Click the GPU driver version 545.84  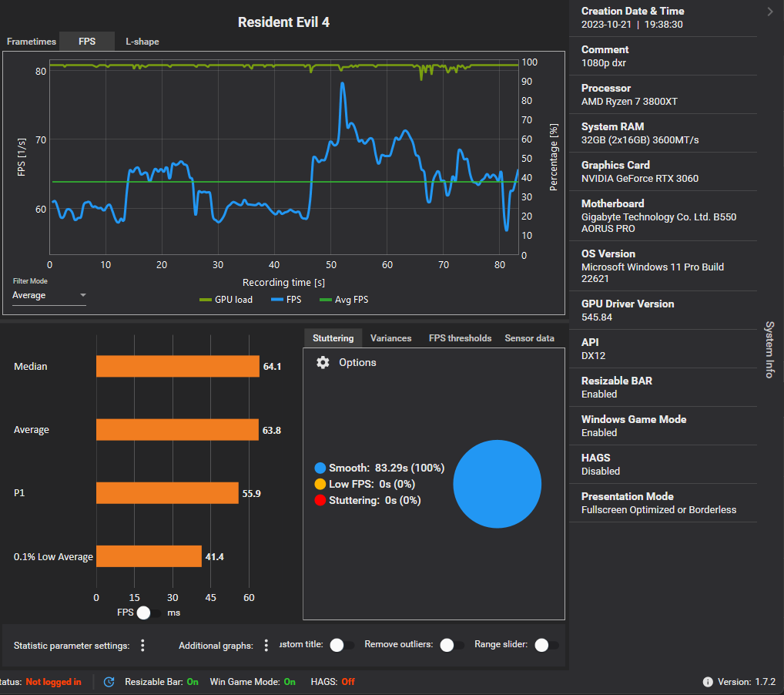597,317
